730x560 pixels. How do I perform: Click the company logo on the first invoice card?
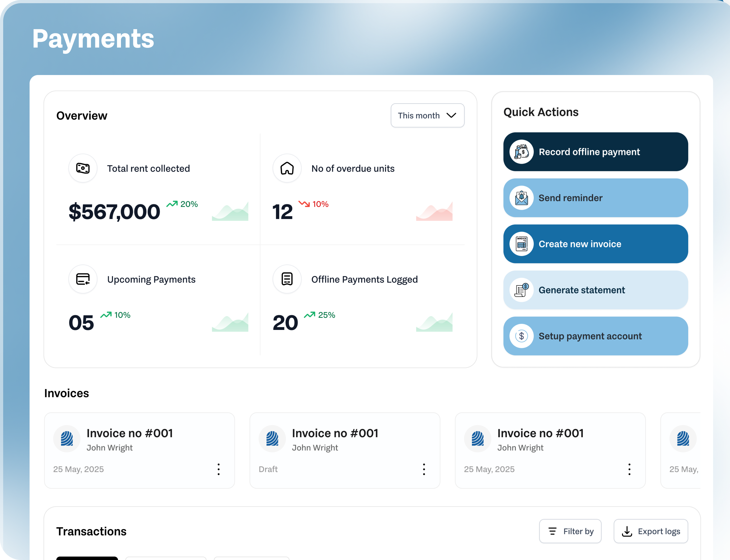(x=67, y=438)
